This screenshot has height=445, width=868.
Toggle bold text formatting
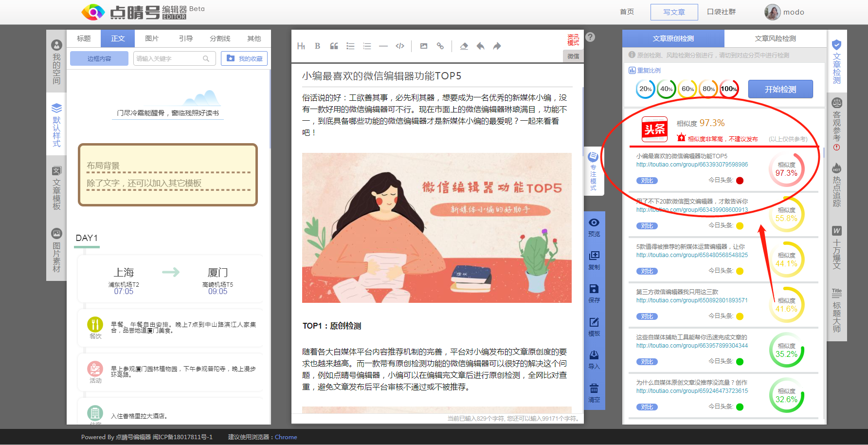click(317, 46)
